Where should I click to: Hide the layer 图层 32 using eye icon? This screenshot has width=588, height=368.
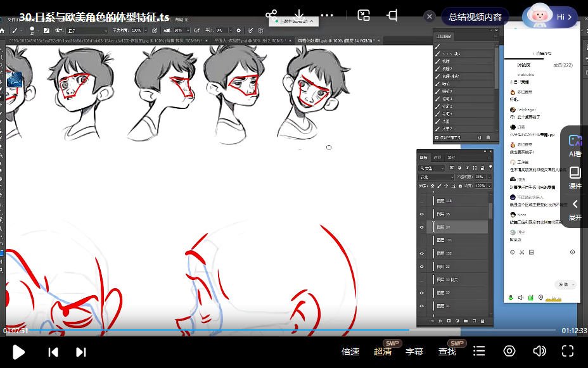pos(422,293)
